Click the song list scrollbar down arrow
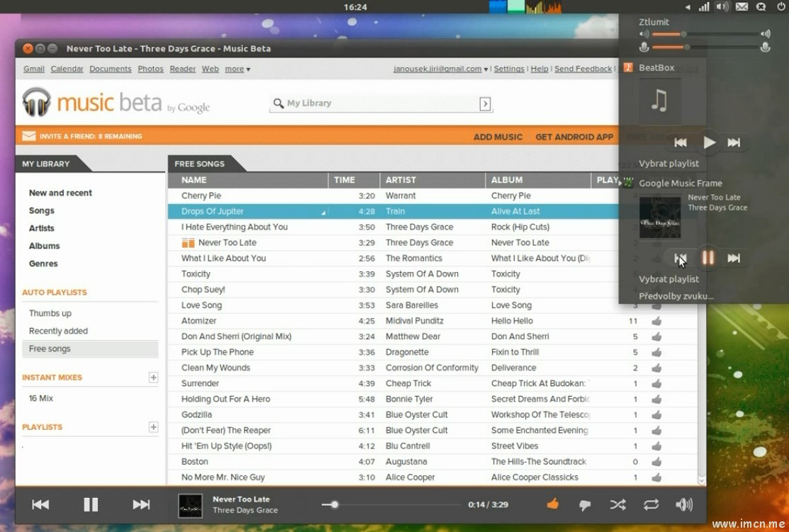Screen dimensions: 789x532 701,480
